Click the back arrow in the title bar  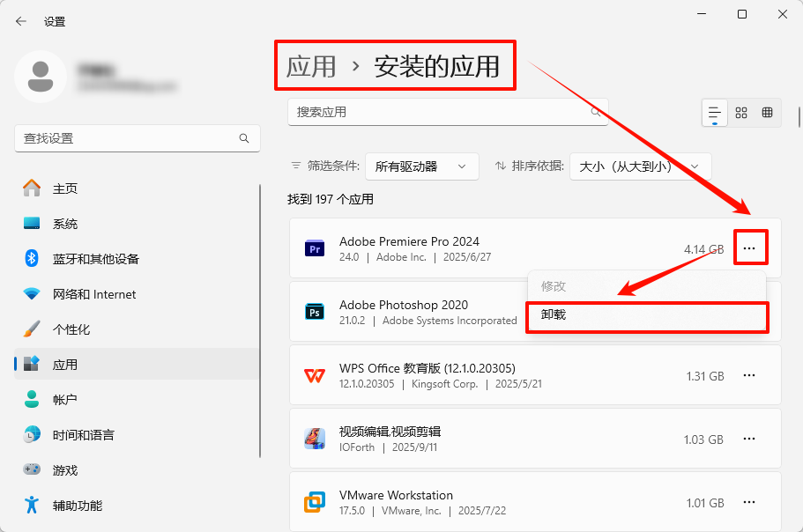coord(19,21)
